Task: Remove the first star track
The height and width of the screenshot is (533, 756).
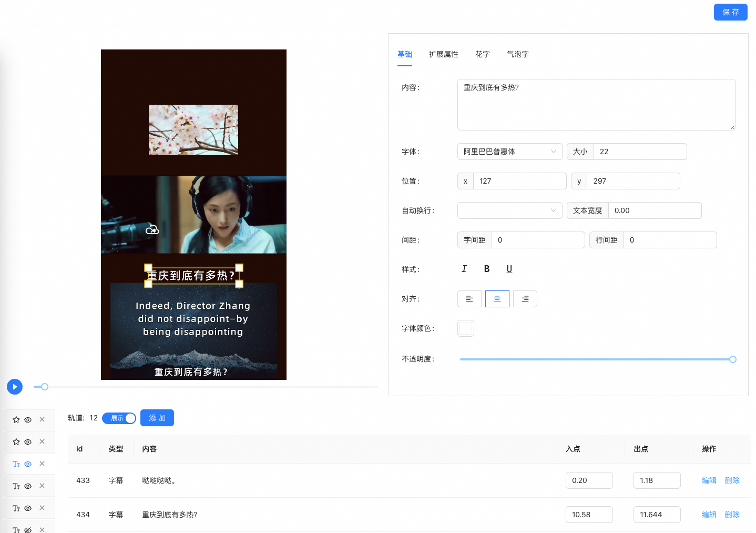Action: pos(42,419)
